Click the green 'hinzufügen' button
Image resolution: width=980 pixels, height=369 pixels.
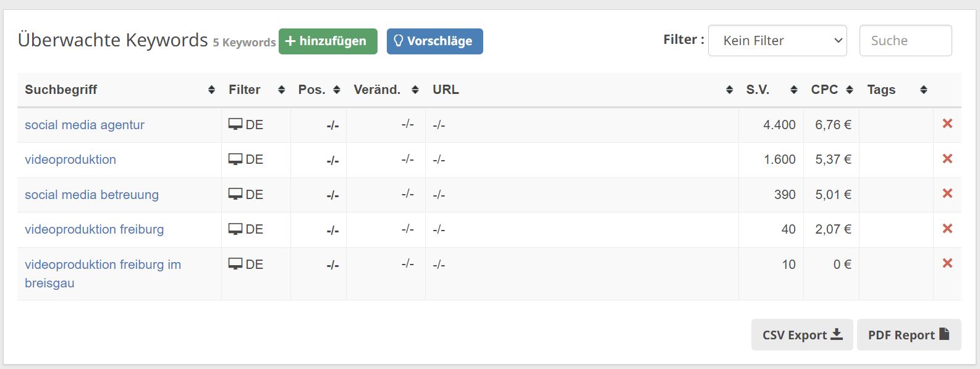coord(328,41)
